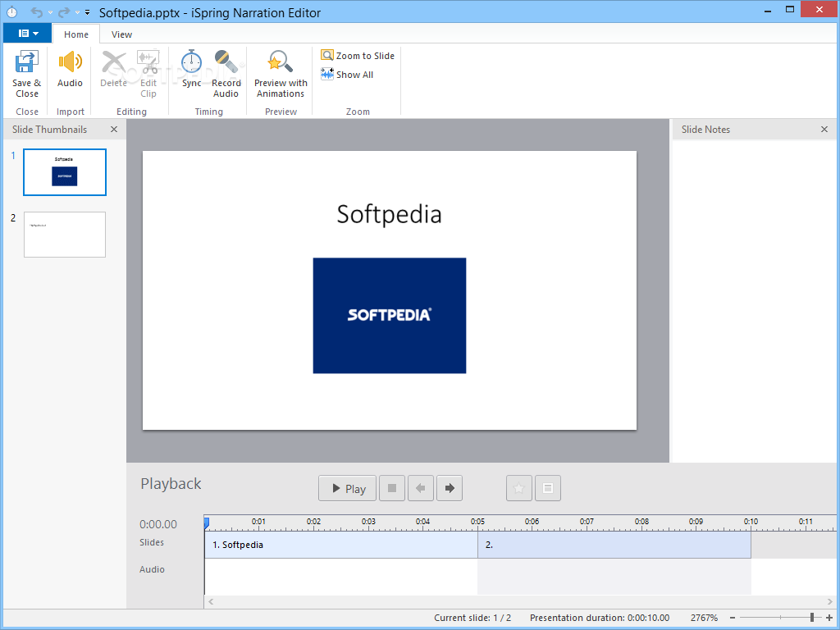Expand the Quick Access Toolbar customize arrow
The height and width of the screenshot is (630, 840).
(87, 11)
